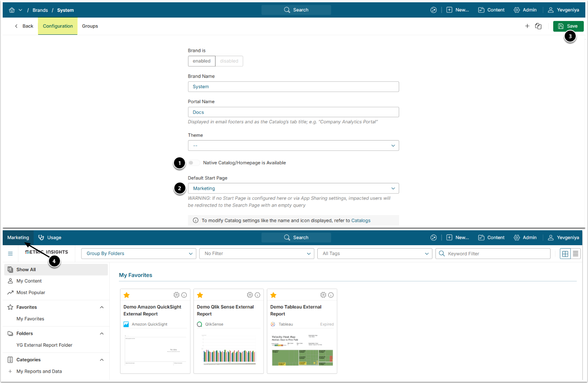Click the Keyword Filter field
The width and height of the screenshot is (588, 383).
pos(493,254)
